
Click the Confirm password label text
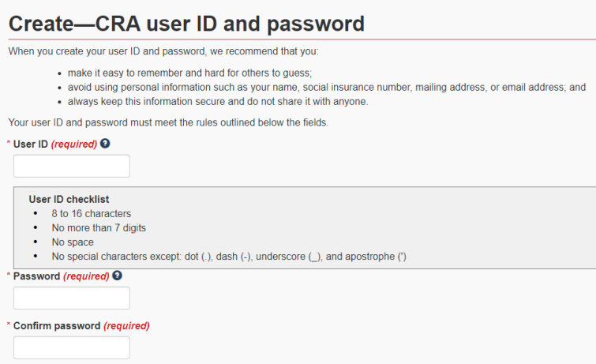(57, 325)
